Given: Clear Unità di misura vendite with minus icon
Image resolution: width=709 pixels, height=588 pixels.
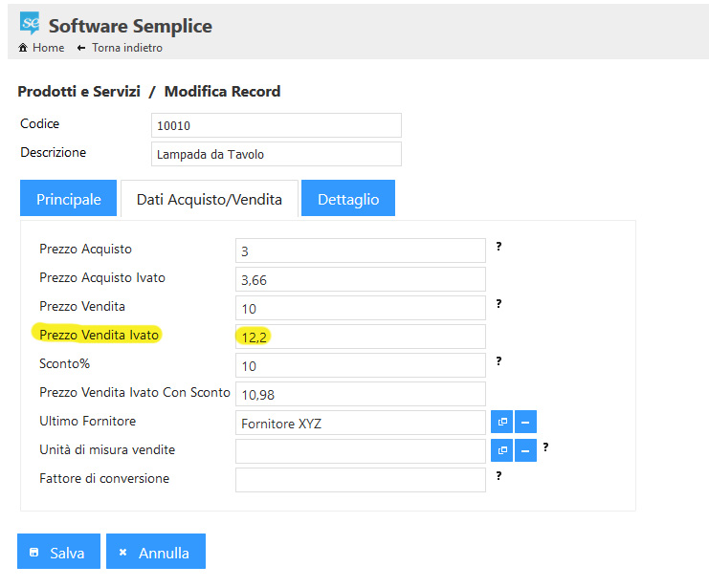Looking at the screenshot, I should point(525,450).
